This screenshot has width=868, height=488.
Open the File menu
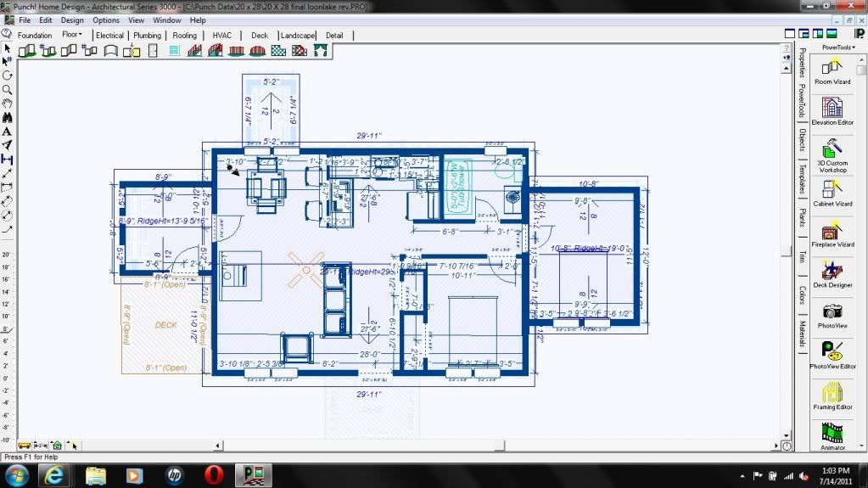[x=25, y=20]
